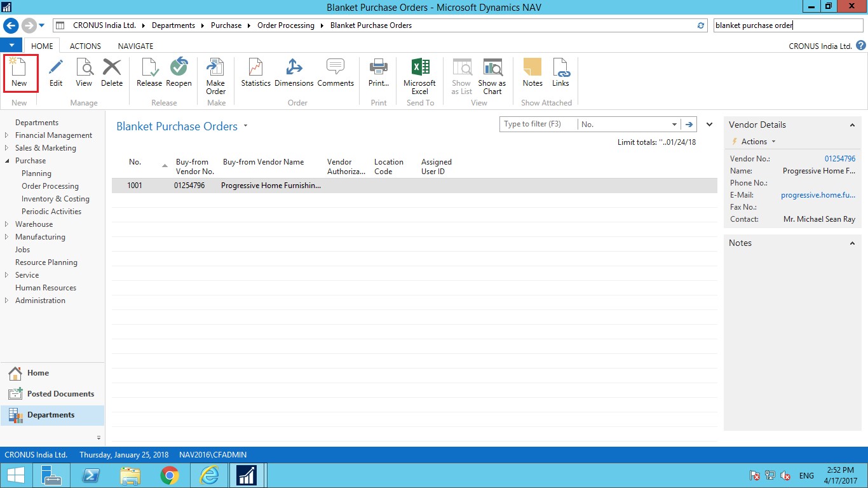The height and width of the screenshot is (488, 868).
Task: Send list to Microsoft Excel
Action: pos(419,76)
